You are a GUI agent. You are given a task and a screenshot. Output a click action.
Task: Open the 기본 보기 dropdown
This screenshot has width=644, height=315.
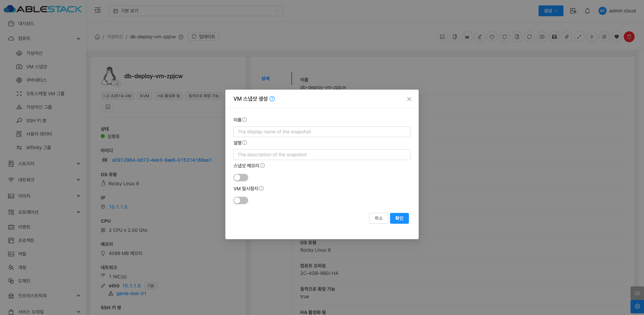(196, 11)
